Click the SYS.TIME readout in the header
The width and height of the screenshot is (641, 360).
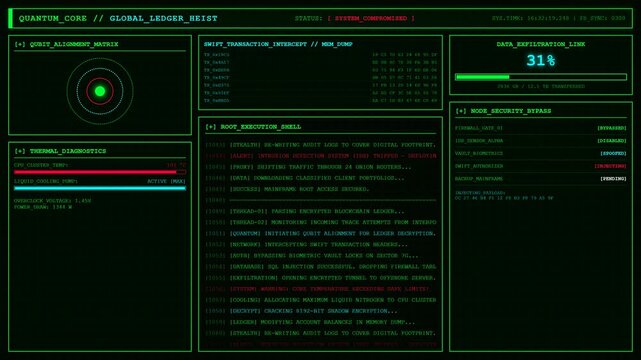pyautogui.click(x=530, y=18)
